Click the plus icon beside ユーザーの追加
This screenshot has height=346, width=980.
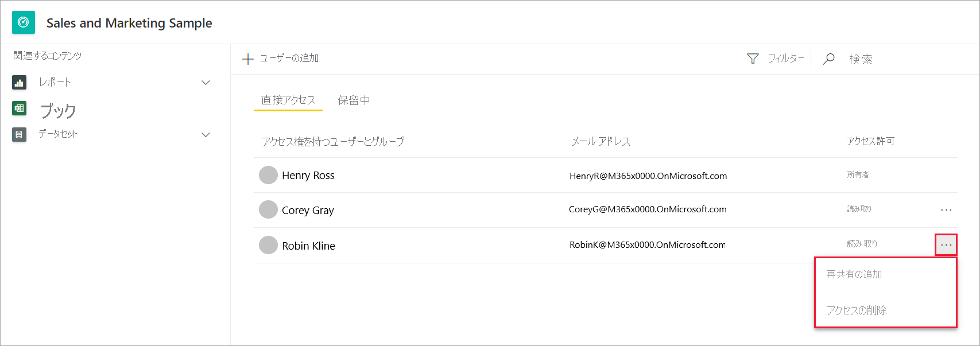(x=248, y=59)
